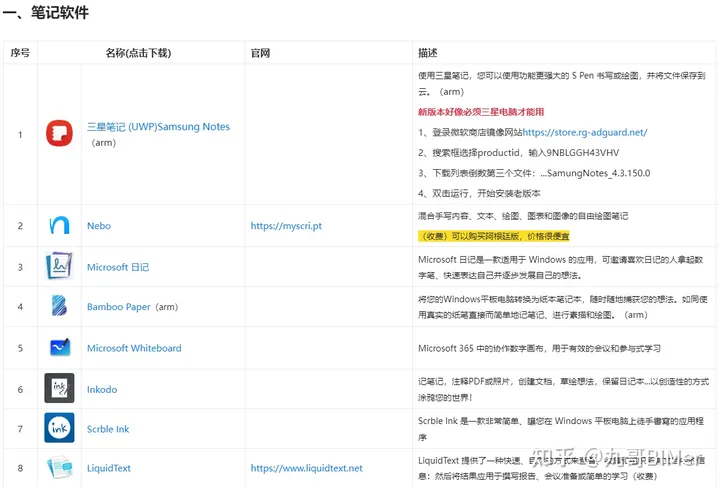Image resolution: width=720 pixels, height=487 pixels.
Task: Click the blue Nebo app icon
Action: tap(59, 225)
